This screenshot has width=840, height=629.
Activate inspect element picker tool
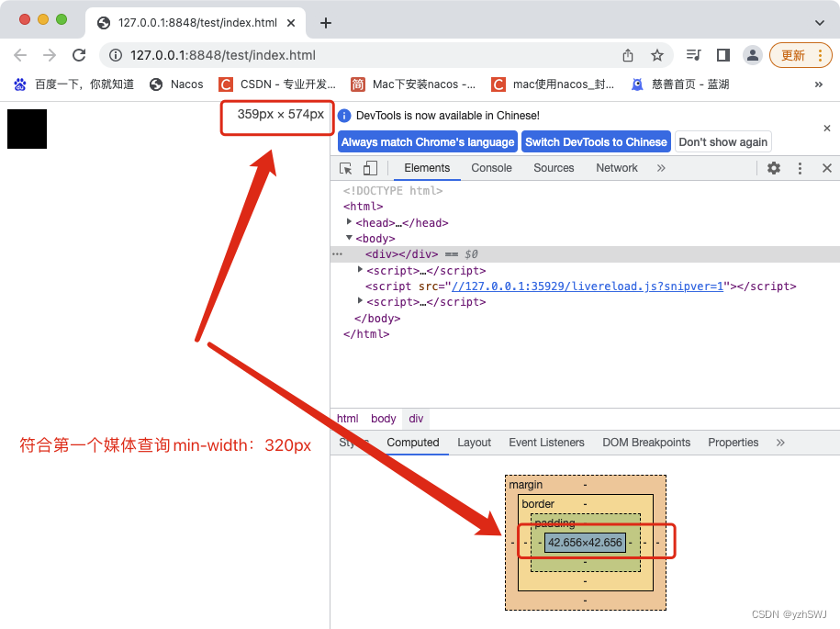click(x=346, y=168)
